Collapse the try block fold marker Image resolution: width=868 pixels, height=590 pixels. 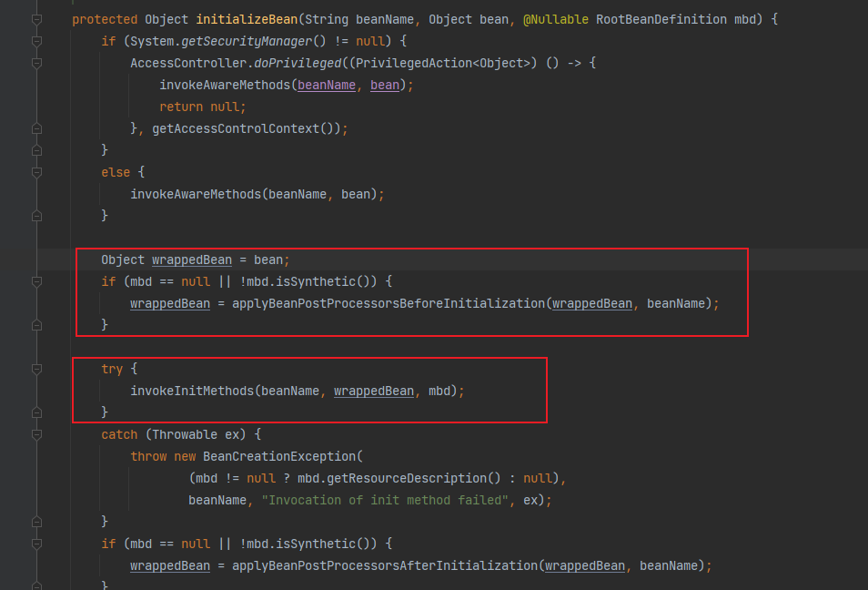[37, 369]
